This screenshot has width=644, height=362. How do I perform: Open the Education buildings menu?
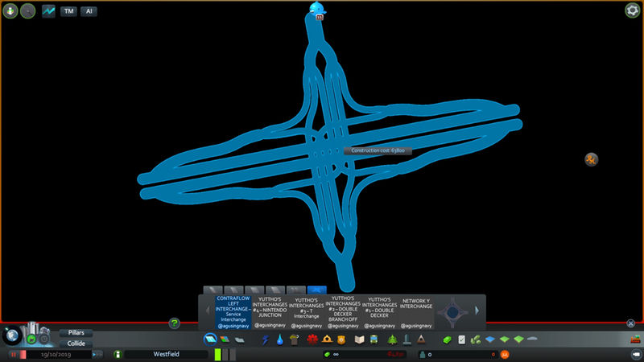pyautogui.click(x=359, y=340)
